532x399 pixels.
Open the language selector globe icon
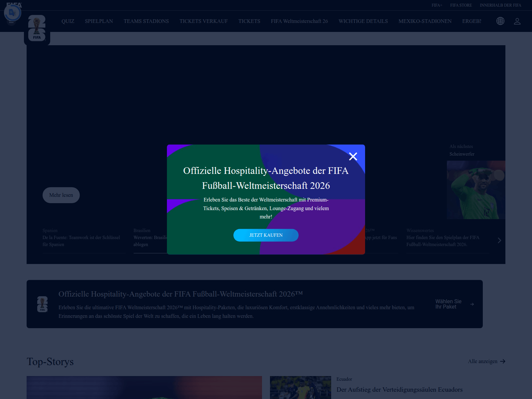click(500, 21)
